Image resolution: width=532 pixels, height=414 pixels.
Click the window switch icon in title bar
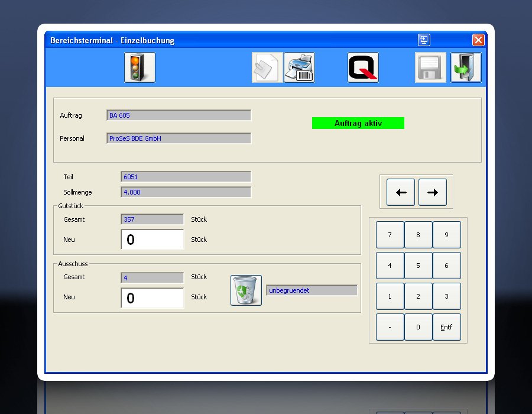point(424,40)
